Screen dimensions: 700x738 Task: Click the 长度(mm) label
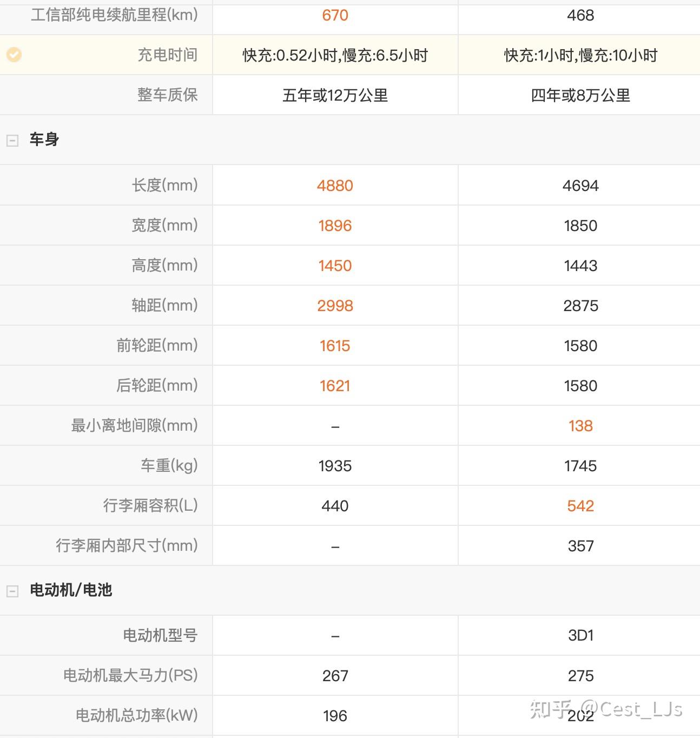(165, 185)
